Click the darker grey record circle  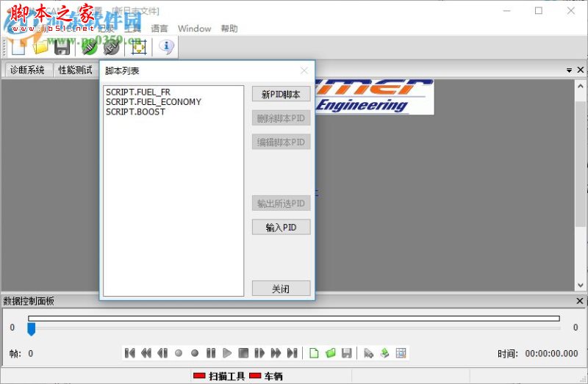click(195, 353)
